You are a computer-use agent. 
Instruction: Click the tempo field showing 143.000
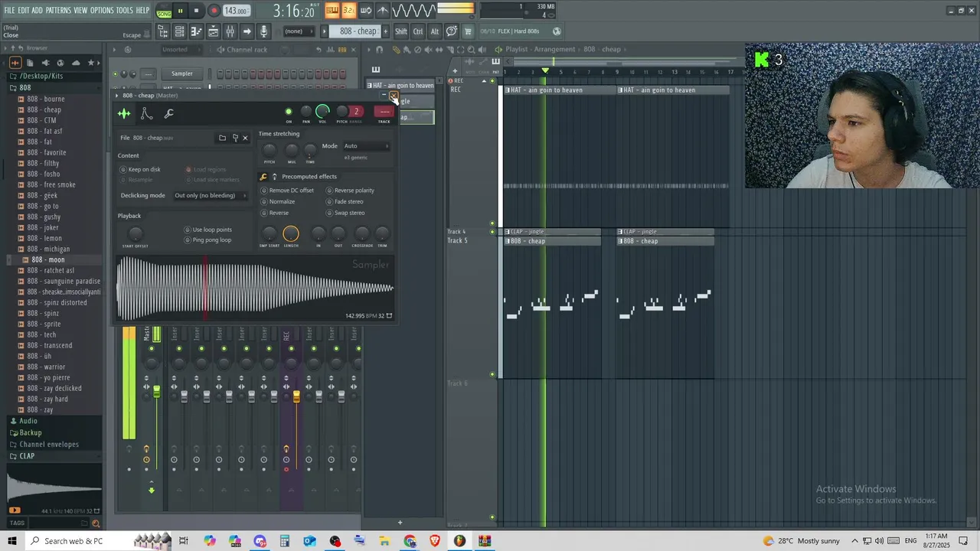[x=236, y=11]
